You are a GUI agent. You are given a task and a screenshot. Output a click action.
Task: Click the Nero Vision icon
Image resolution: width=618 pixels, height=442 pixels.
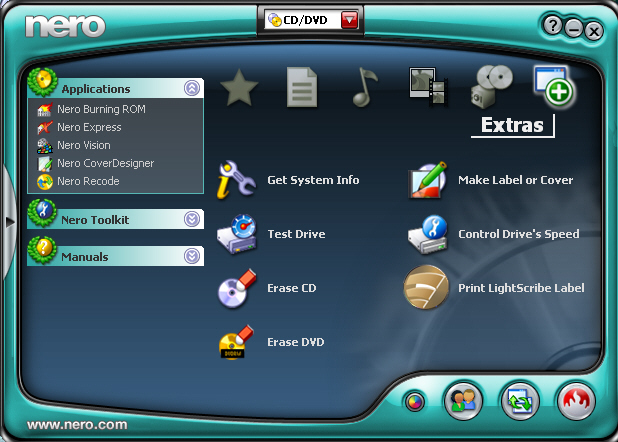(45, 145)
